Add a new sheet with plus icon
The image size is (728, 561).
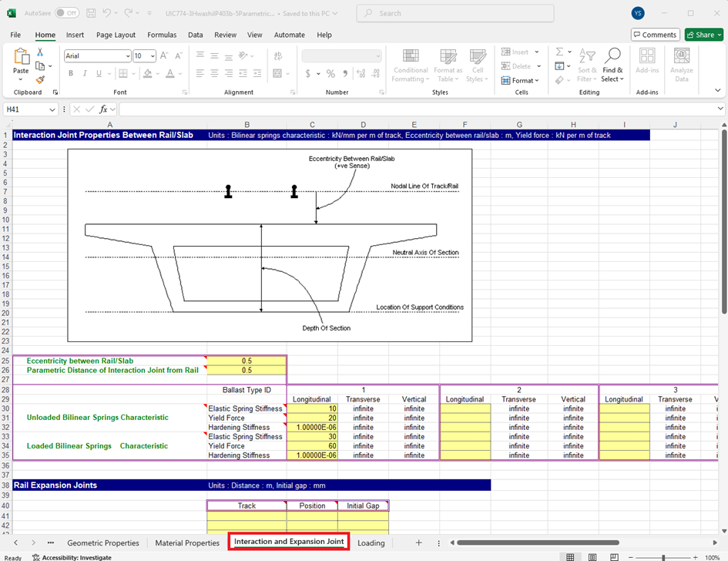coord(418,543)
